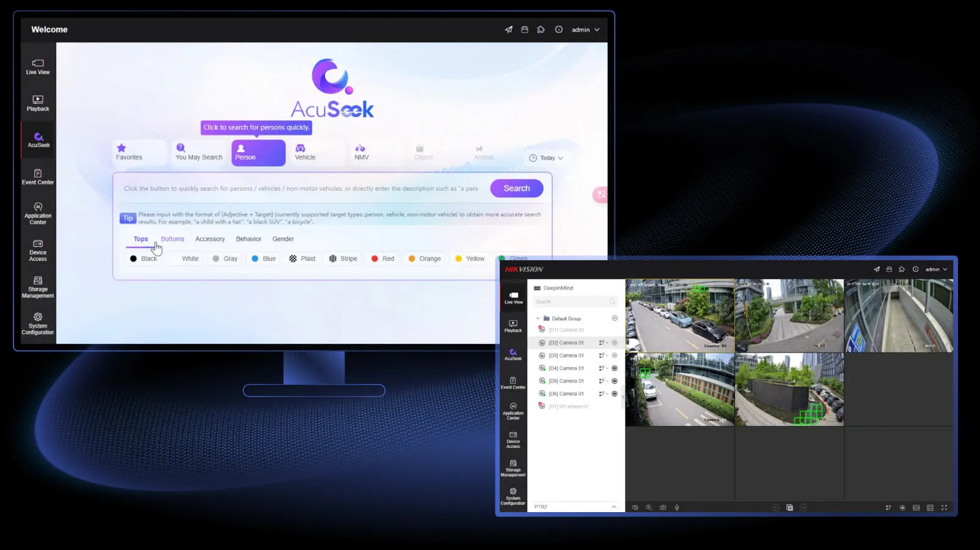Switch to the Accessory attribute tab
Image resolution: width=980 pixels, height=550 pixels.
[x=210, y=239]
